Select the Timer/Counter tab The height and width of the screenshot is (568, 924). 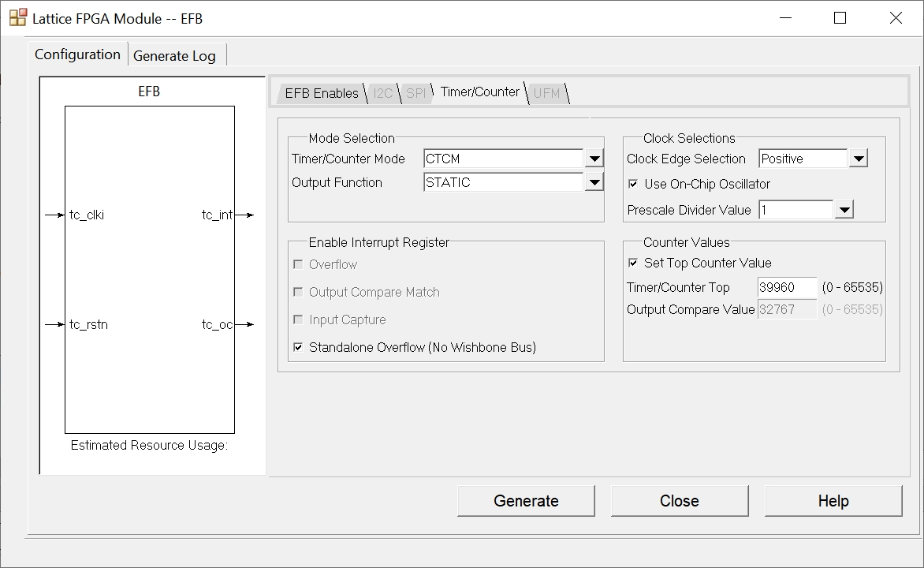point(479,92)
